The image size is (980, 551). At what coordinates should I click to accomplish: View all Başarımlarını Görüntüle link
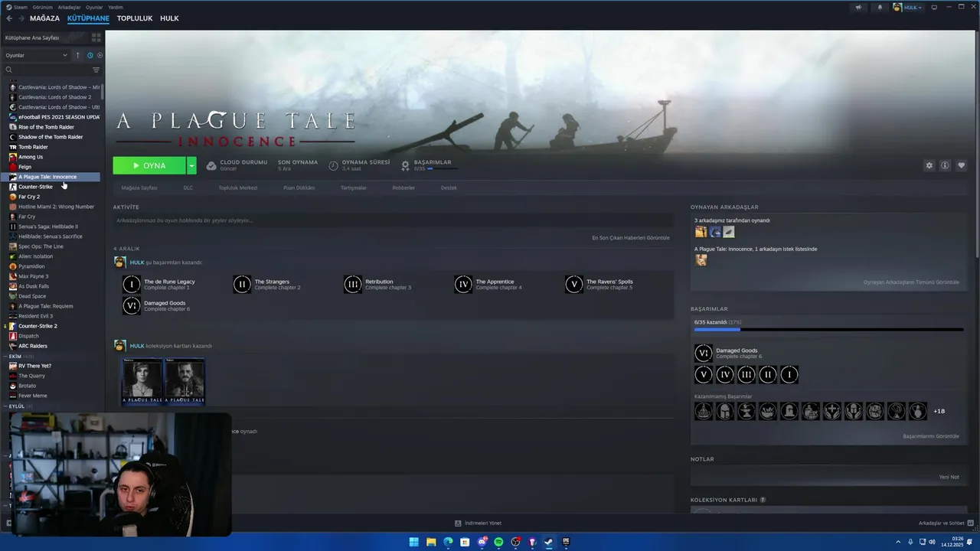click(x=931, y=436)
